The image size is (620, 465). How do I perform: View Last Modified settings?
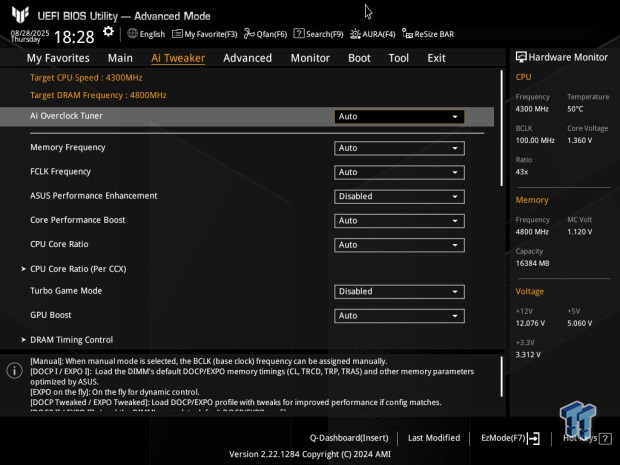[434, 438]
